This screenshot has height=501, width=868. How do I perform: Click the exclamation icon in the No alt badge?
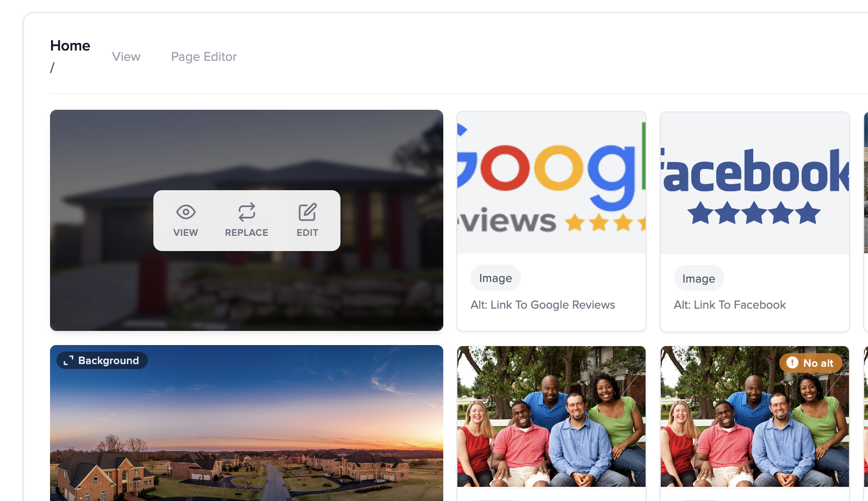pos(792,362)
